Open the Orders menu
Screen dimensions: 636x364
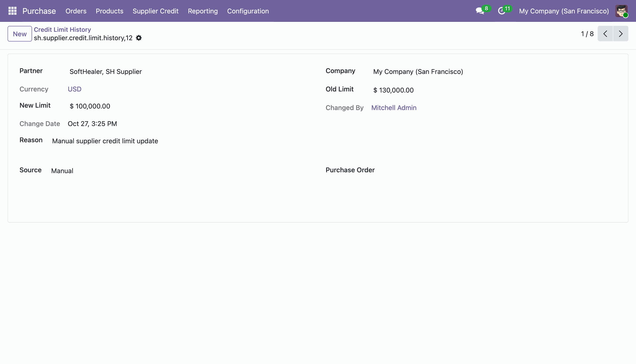click(x=76, y=11)
